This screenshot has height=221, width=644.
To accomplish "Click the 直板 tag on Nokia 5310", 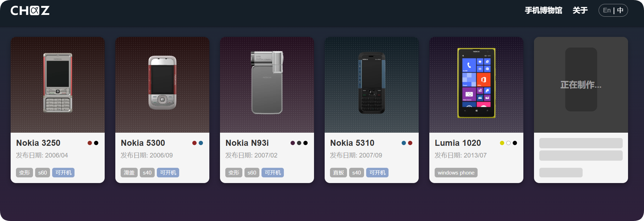I will (x=338, y=173).
